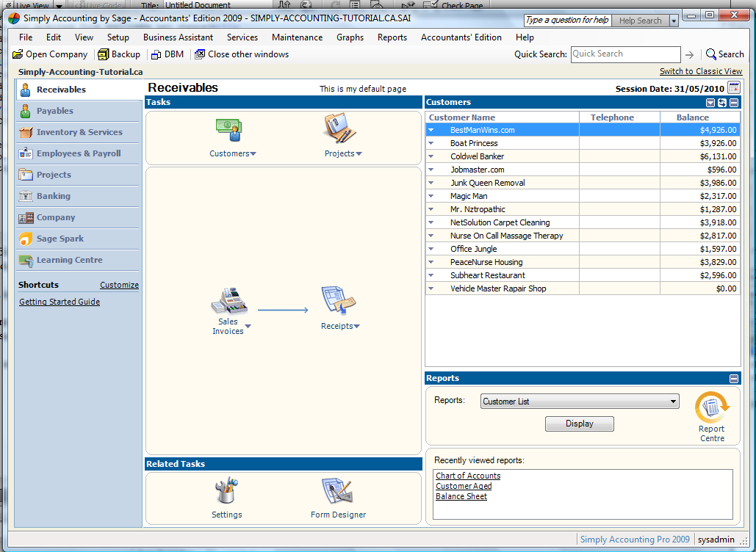756x552 pixels.
Task: Sort by the Balance column header
Action: tap(699, 117)
